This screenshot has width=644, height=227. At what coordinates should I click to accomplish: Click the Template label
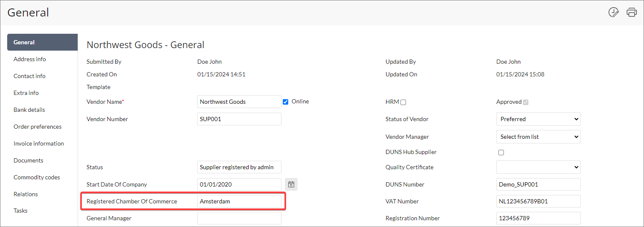pyautogui.click(x=98, y=87)
